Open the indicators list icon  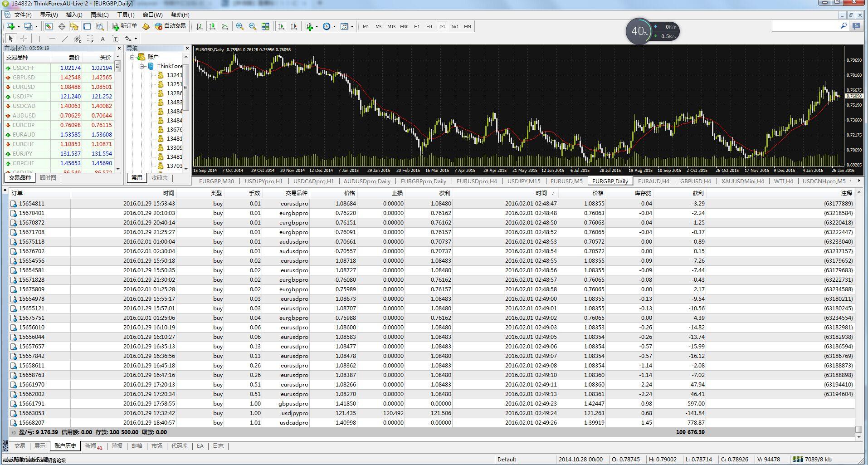pyautogui.click(x=309, y=26)
